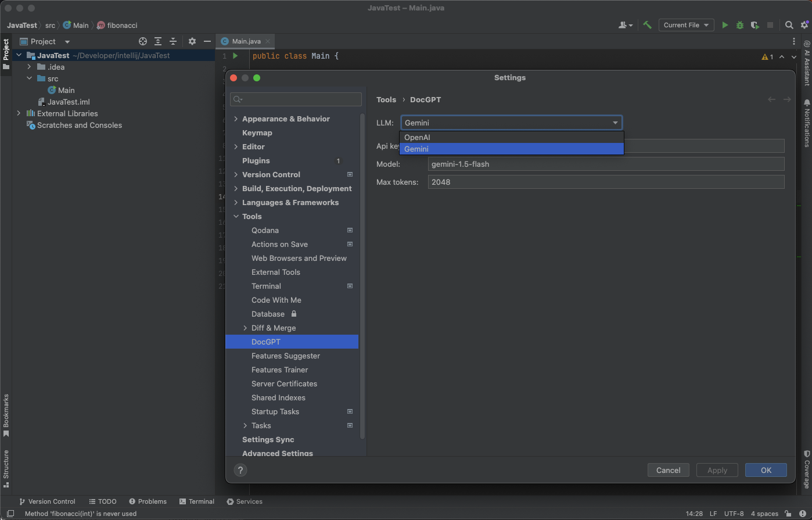Click the settings search field
The height and width of the screenshot is (520, 812).
coord(296,99)
